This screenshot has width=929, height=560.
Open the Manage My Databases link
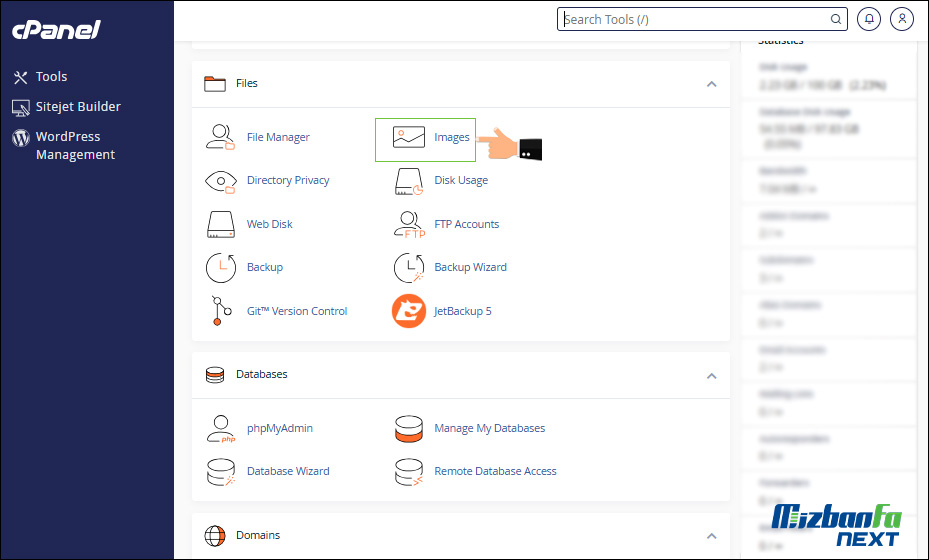point(489,428)
